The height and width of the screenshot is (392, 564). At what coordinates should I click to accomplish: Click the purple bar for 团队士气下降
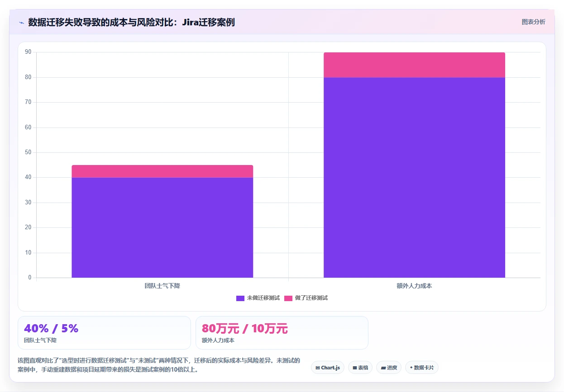(x=162, y=227)
